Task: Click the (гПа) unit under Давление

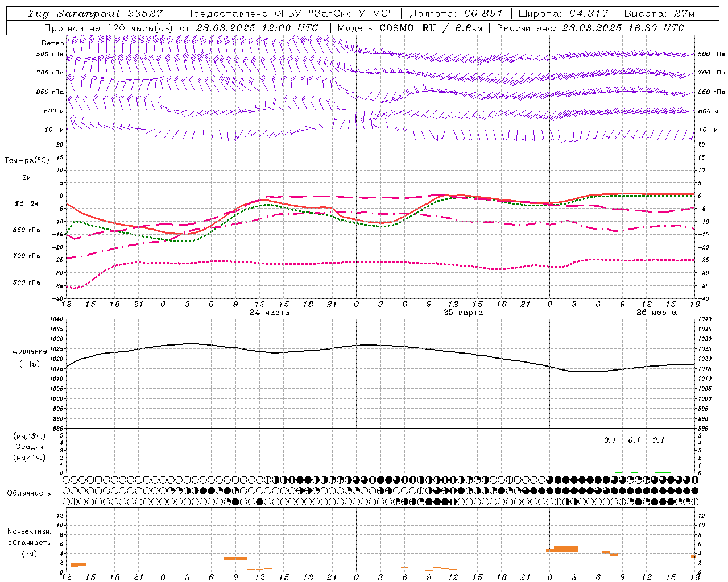Action: (30, 364)
